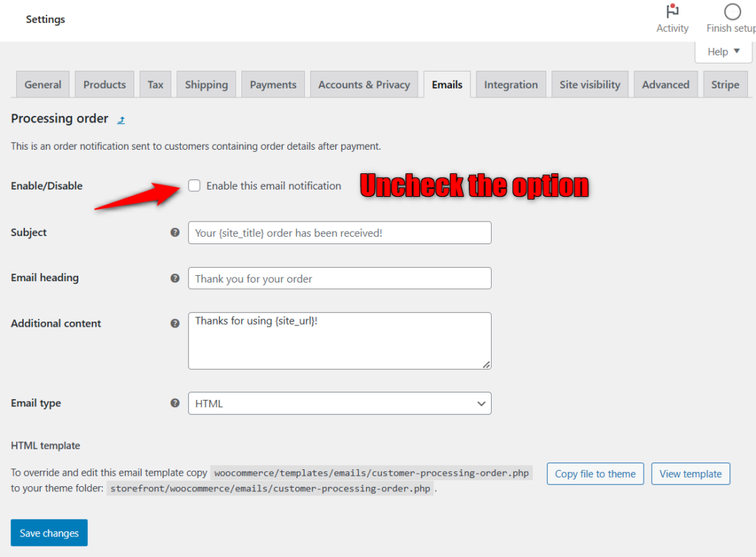Uncheck Enable this email notification
Viewport: 756px width, 557px height.
point(194,186)
